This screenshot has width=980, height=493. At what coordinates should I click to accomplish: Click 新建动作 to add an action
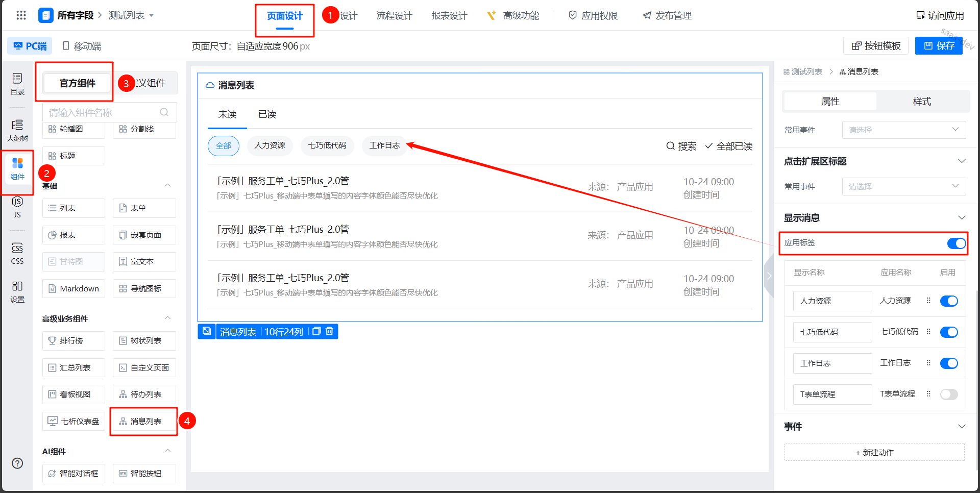pos(874,452)
